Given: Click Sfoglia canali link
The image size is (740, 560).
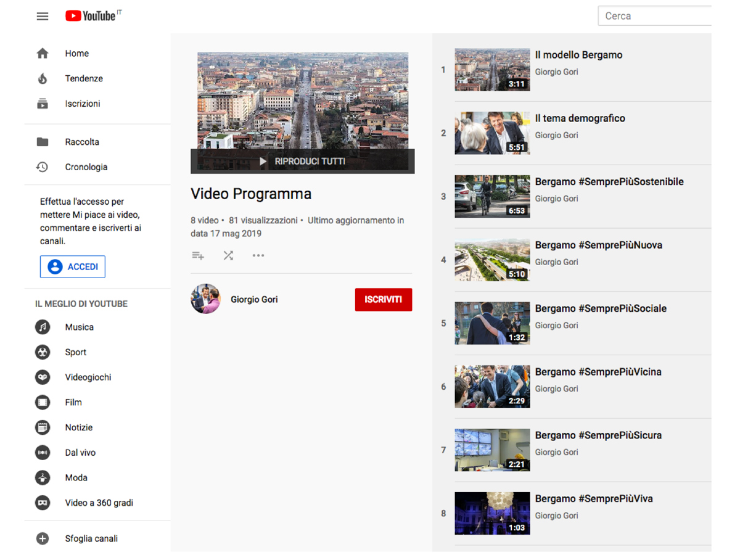Looking at the screenshot, I should click(91, 538).
